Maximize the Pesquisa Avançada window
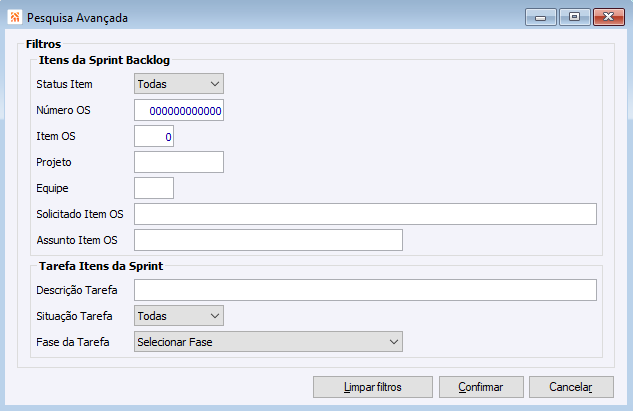This screenshot has height=411, width=633. click(x=575, y=17)
